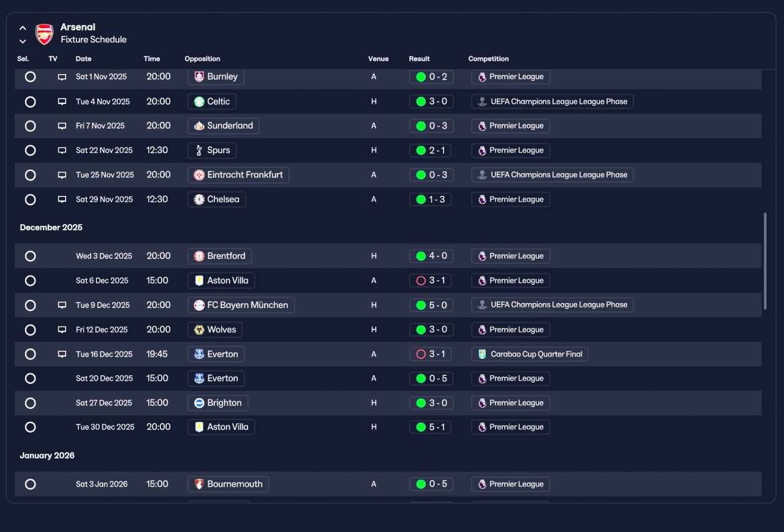Open Champions League tag on Eintracht Frankfurt row
The image size is (784, 532).
pyautogui.click(x=552, y=175)
